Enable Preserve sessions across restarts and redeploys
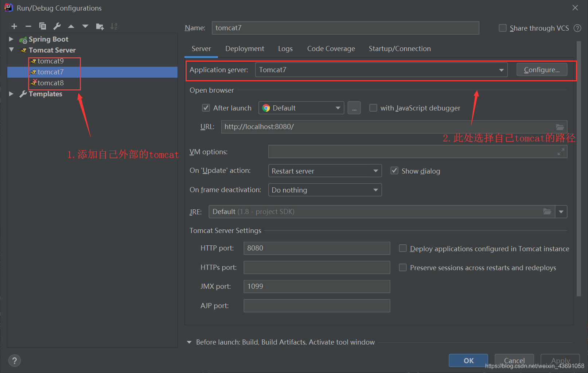Image resolution: width=588 pixels, height=373 pixels. tap(403, 268)
